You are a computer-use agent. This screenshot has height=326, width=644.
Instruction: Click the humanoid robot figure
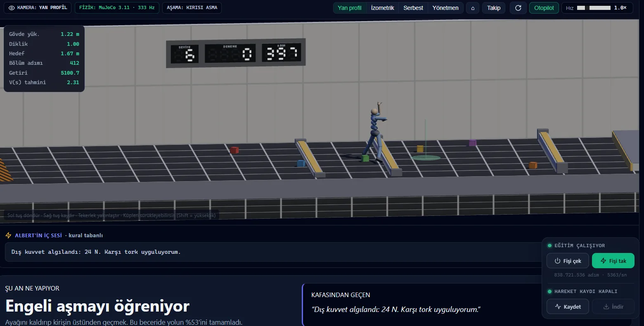click(376, 132)
